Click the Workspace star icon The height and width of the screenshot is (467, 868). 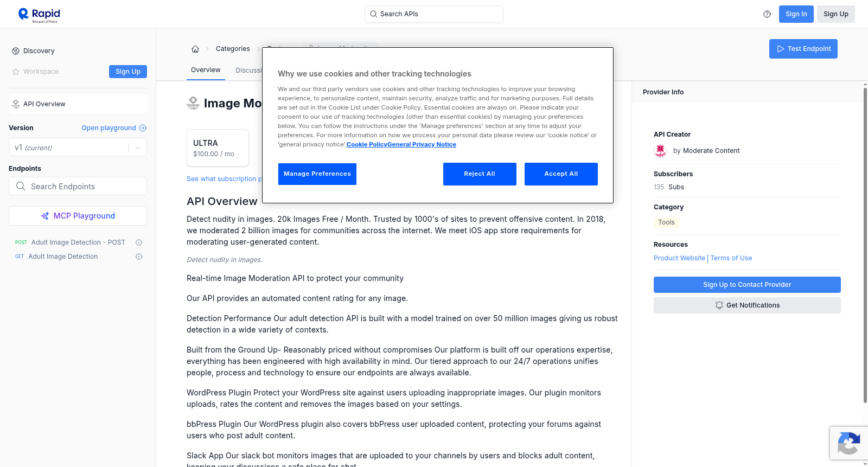16,72
